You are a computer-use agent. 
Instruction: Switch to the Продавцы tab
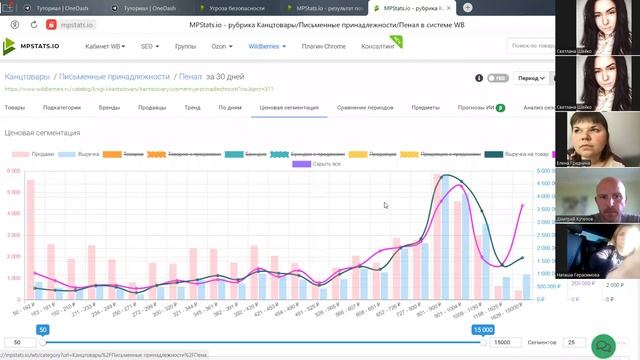152,108
